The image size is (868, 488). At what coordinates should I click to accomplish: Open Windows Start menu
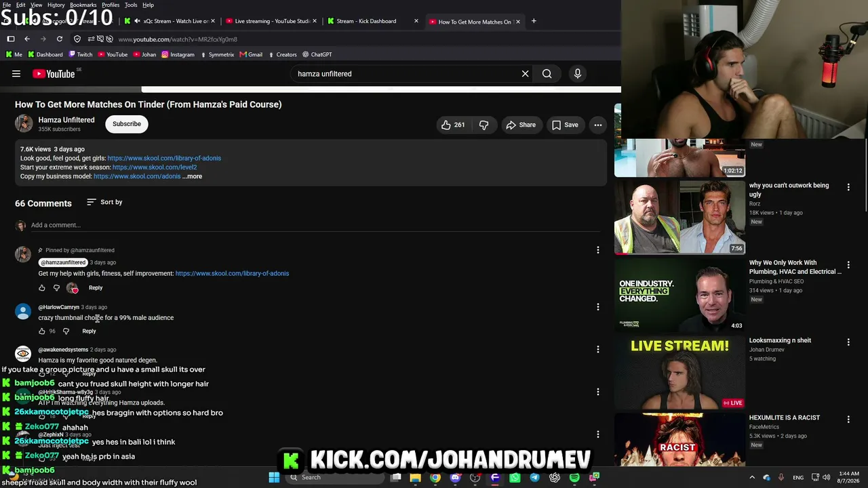point(274,477)
